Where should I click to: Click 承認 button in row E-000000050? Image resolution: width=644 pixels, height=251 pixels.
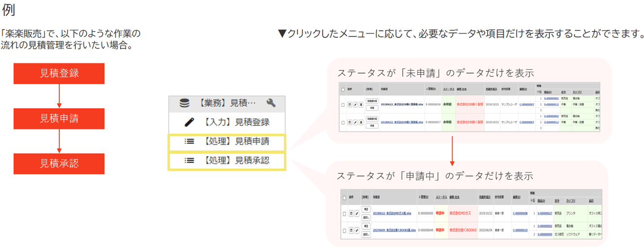point(366,209)
